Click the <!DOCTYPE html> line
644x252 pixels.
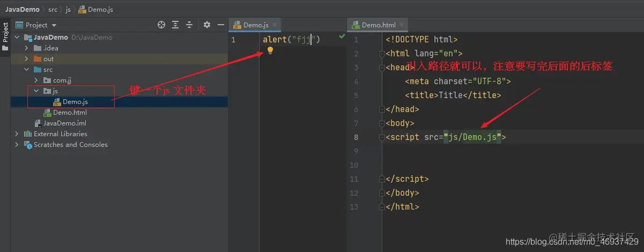(421, 39)
